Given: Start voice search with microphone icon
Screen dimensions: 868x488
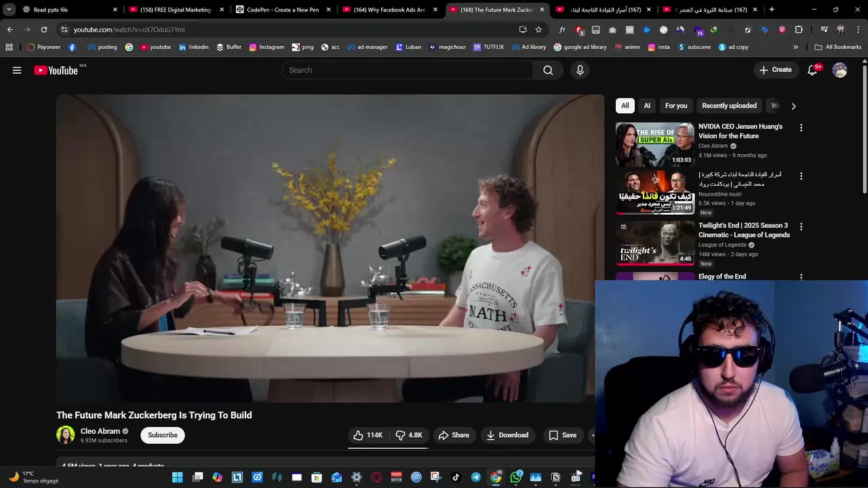Looking at the screenshot, I should point(580,70).
